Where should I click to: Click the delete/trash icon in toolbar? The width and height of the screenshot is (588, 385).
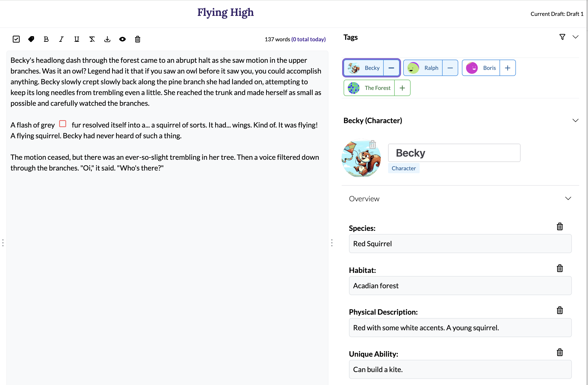(x=138, y=39)
